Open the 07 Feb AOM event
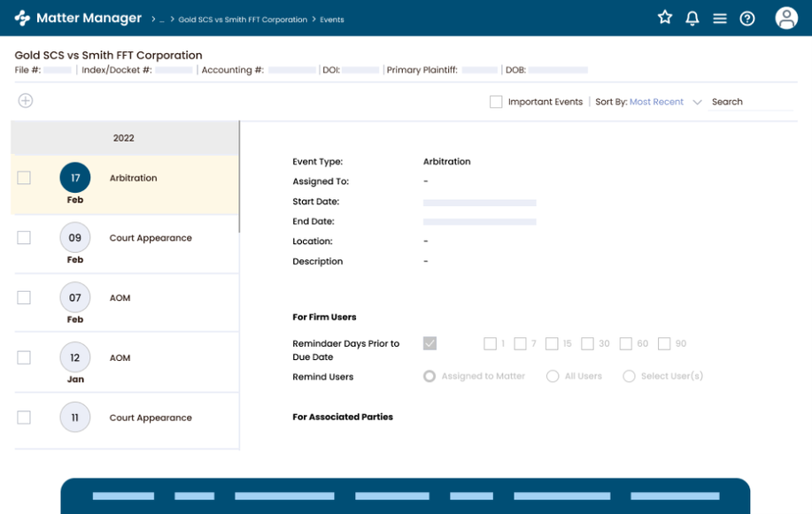Viewport: 812px width, 514px height. point(120,298)
